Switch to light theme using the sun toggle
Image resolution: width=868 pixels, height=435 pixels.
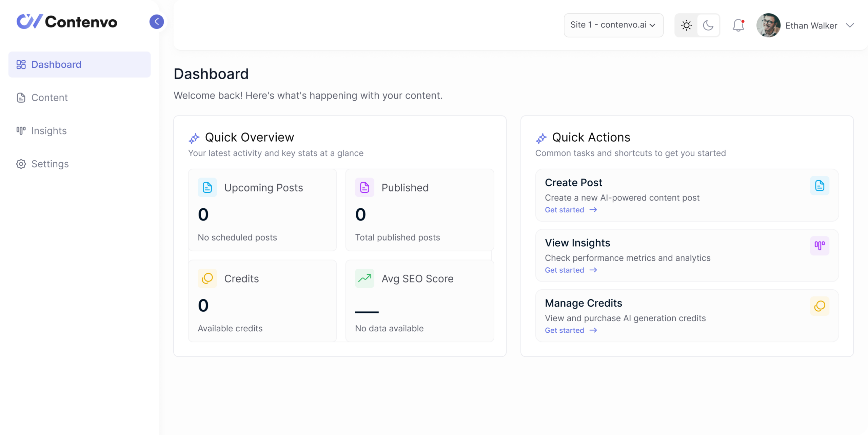(x=686, y=25)
